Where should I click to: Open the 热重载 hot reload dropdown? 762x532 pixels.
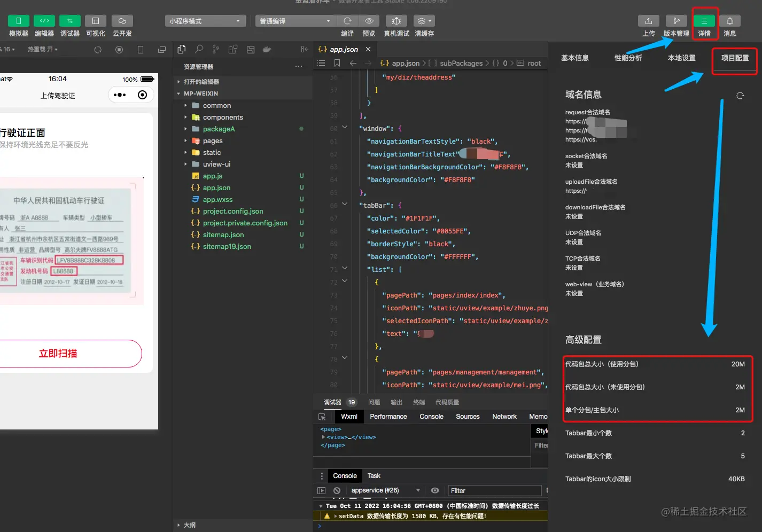coord(43,49)
